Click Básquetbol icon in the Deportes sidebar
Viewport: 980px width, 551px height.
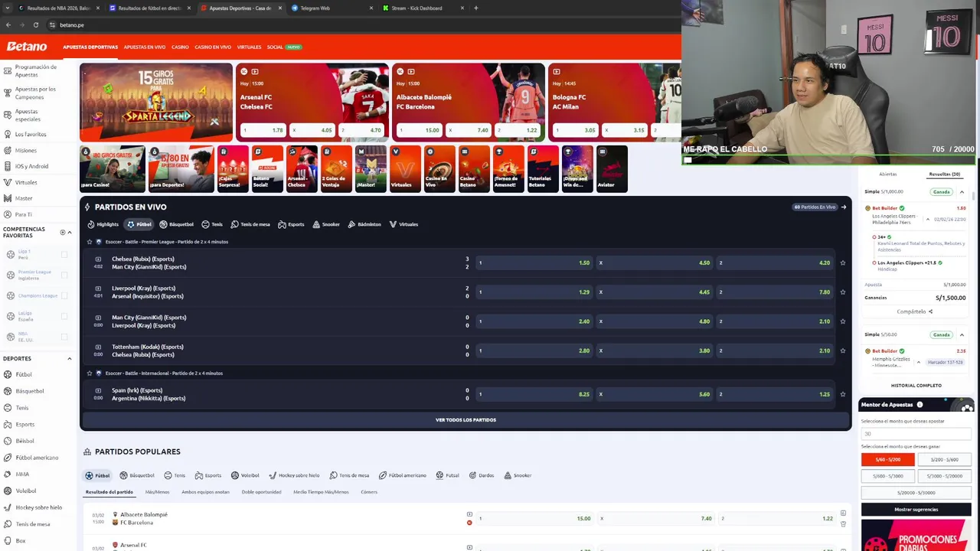8,391
